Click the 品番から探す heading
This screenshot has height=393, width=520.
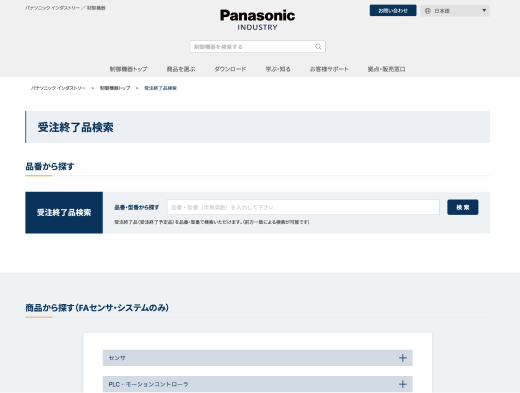50,166
